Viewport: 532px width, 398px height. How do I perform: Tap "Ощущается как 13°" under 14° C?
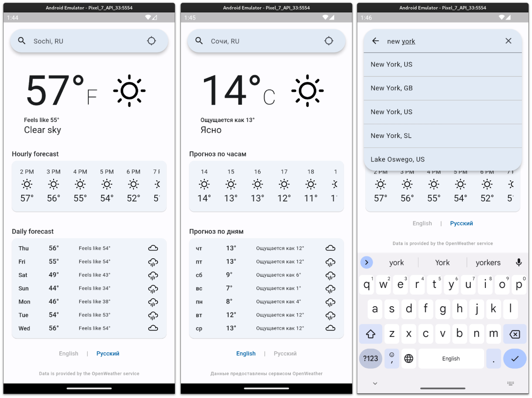click(x=227, y=120)
